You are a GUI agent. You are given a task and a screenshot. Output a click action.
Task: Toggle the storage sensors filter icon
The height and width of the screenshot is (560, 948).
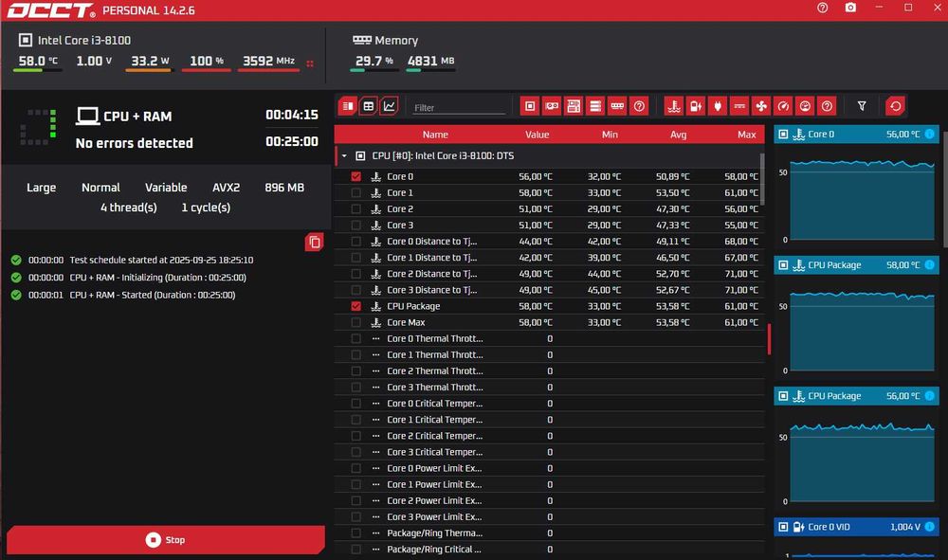point(595,106)
